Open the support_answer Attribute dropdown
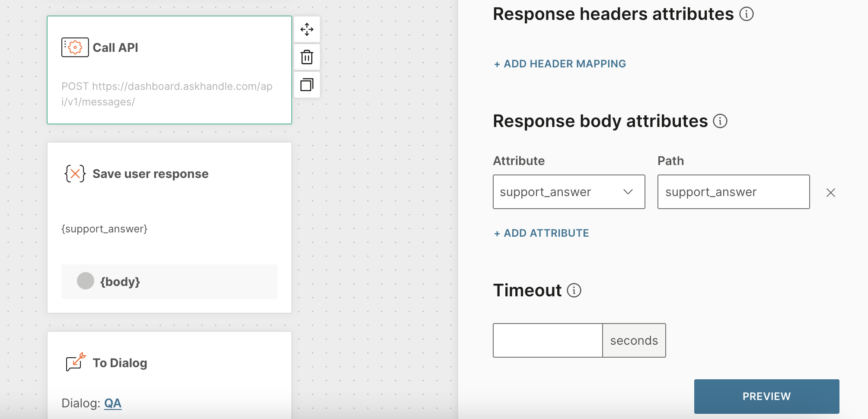The width and height of the screenshot is (868, 419). 569,192
